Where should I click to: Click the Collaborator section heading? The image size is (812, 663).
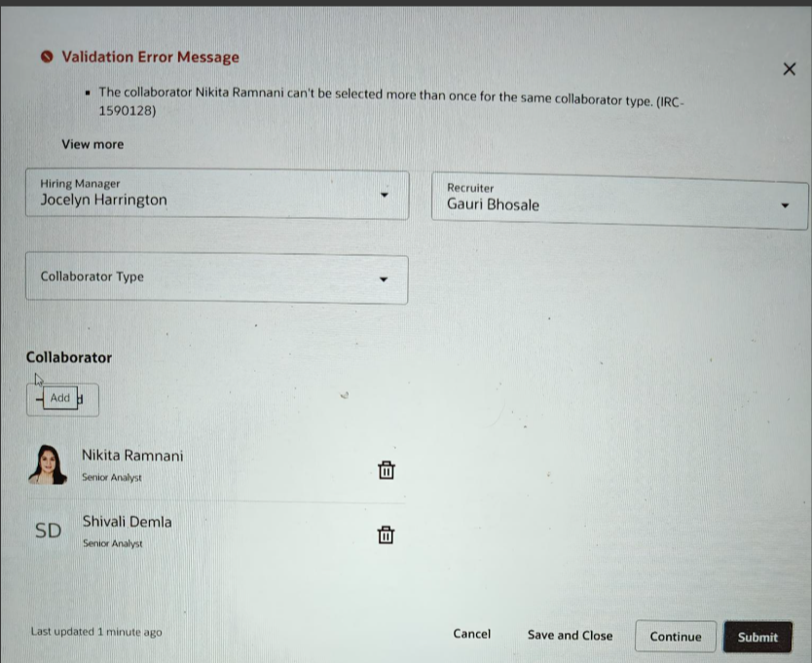[68, 357]
